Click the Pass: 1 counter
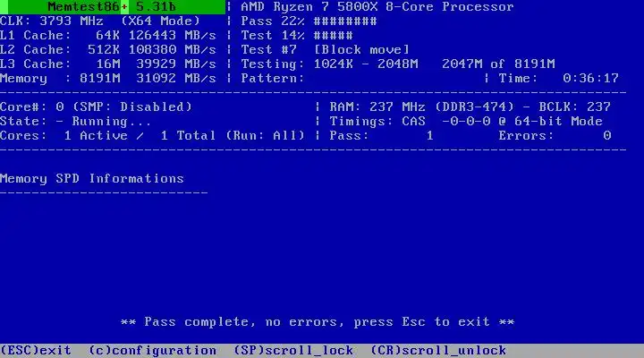This screenshot has height=358, width=644. click(x=381, y=136)
